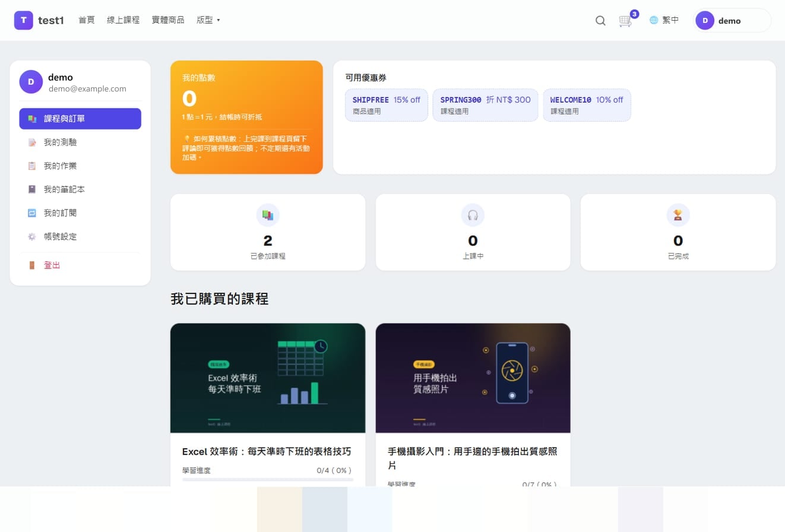Select 我的測驗 menu label
This screenshot has width=785, height=532.
(x=60, y=142)
